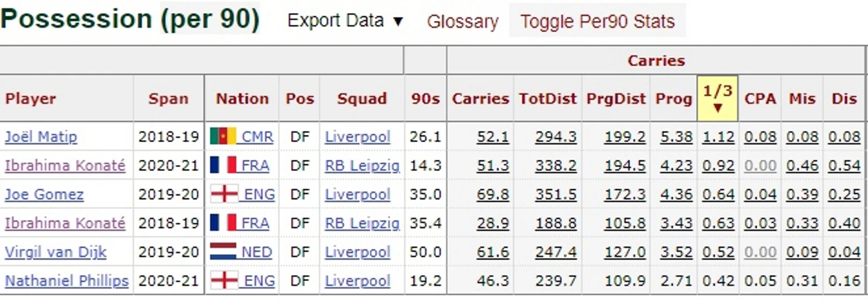Sort table by Carries column header
Image resolution: width=868 pixels, height=300 pixels.
coord(480,99)
